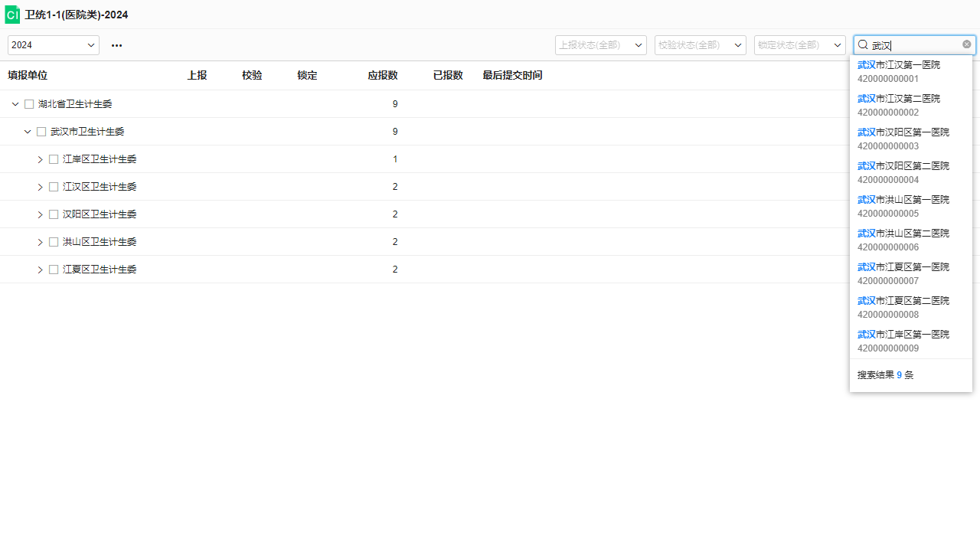Collapse the 武汉市卫生计生委 node
The width and height of the screenshot is (980, 536).
tap(28, 132)
